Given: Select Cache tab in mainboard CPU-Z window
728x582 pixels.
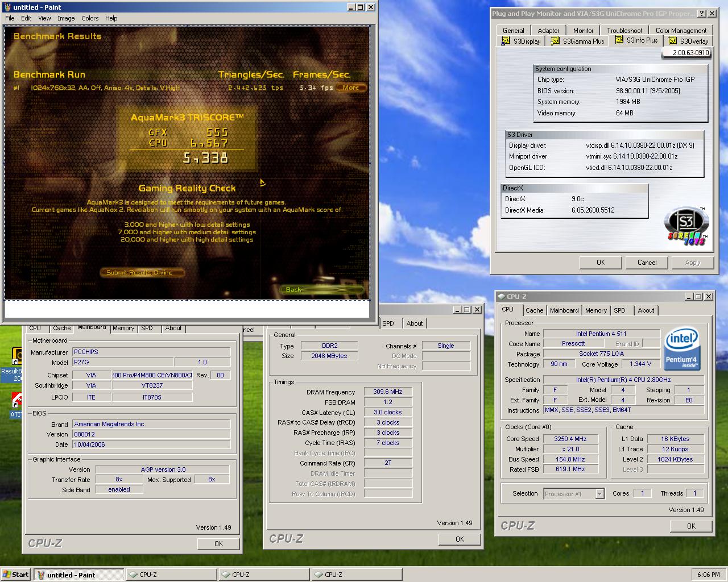Looking at the screenshot, I should [62, 328].
